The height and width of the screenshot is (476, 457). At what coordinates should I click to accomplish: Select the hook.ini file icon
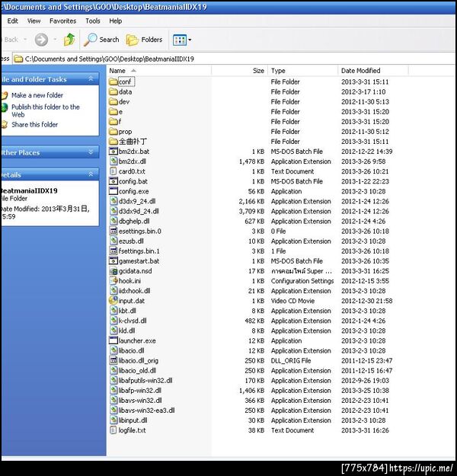[x=113, y=281]
